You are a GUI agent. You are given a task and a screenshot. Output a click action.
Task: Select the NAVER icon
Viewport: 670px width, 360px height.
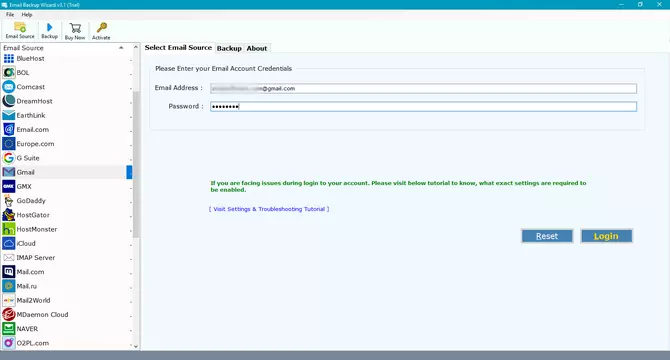[x=9, y=329]
